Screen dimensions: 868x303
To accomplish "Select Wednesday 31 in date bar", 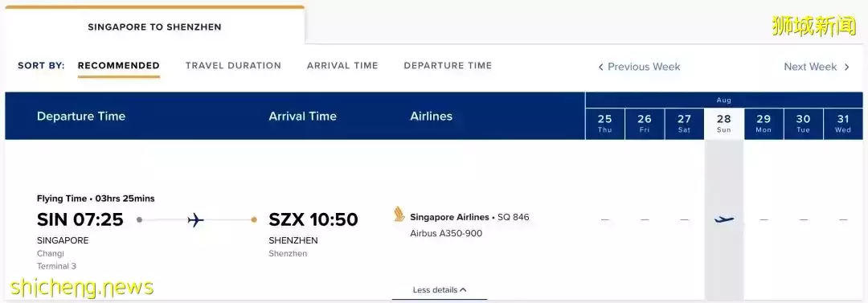I will tap(843, 124).
